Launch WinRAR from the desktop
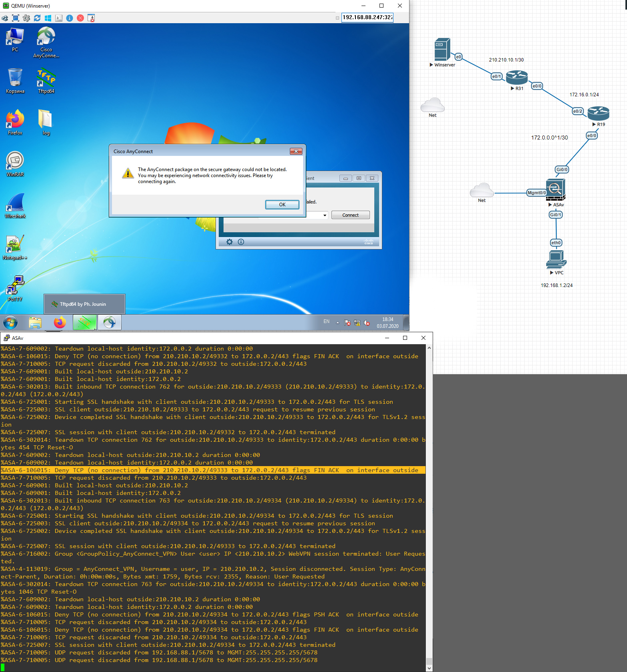Screen dimensions: 627x672 [15, 164]
